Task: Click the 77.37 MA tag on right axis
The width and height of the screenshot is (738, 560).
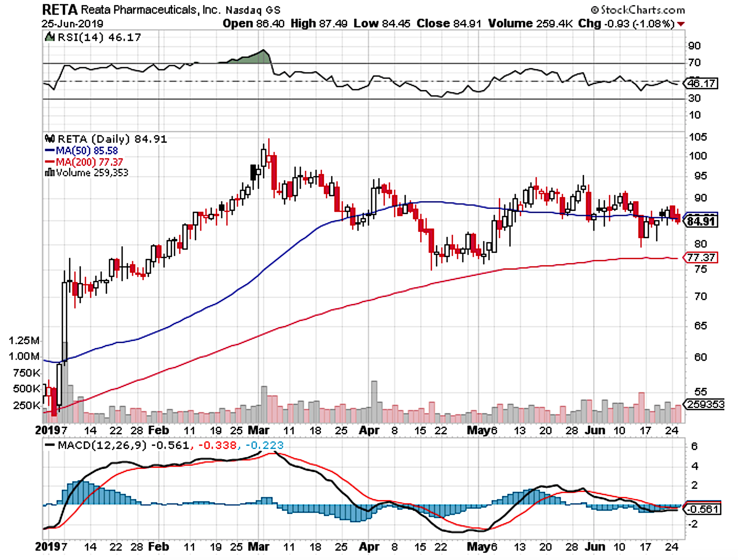Action: (x=701, y=257)
